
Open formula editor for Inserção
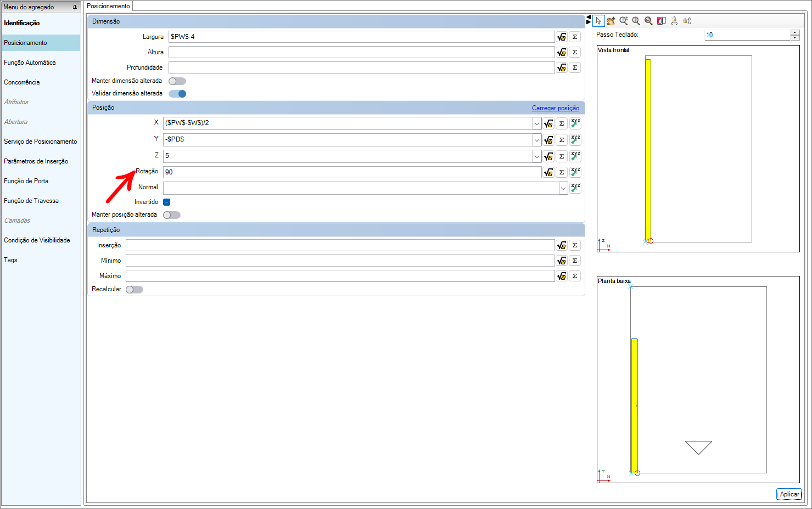click(x=562, y=245)
